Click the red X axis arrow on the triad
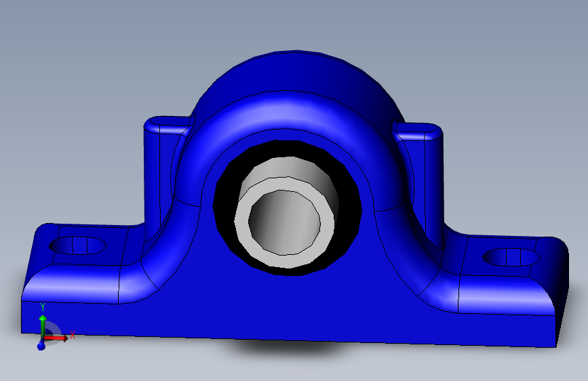 (x=56, y=338)
